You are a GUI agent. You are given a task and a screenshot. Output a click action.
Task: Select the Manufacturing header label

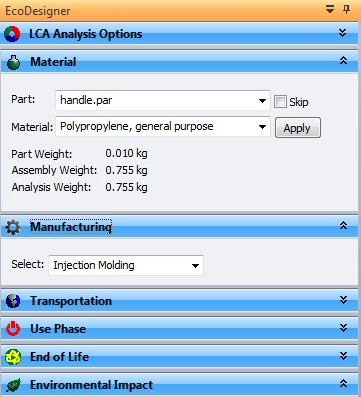pos(71,227)
